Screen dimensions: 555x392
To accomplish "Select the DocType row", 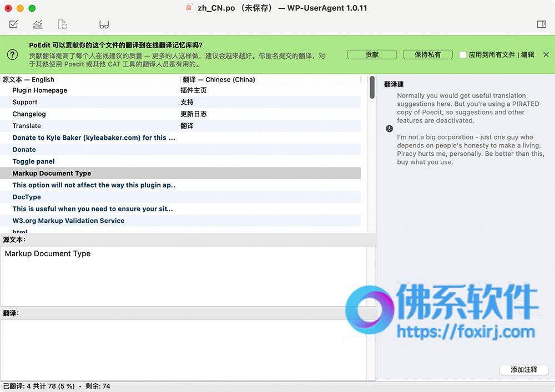I will 180,197.
